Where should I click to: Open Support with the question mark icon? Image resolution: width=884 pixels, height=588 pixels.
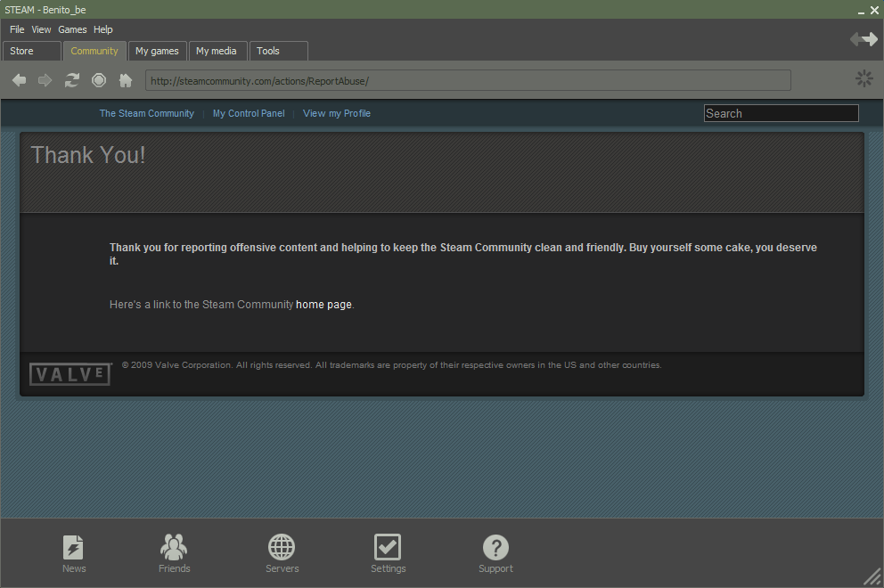click(495, 554)
